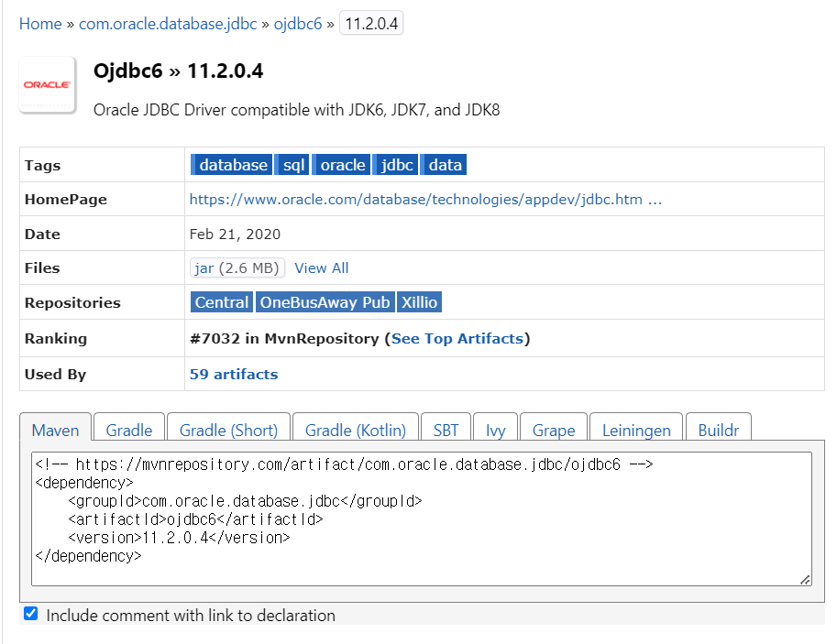This screenshot has height=644, width=837.
Task: Open the 59 artifacts link
Action: 234,375
